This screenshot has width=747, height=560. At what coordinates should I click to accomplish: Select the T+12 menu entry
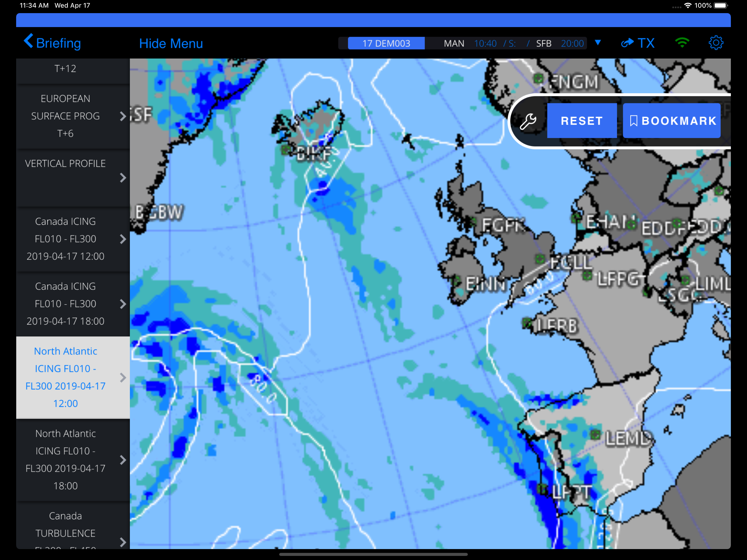pos(73,70)
